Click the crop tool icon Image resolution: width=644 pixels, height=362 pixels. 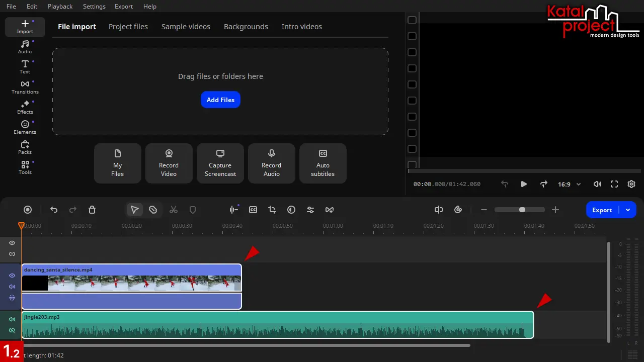pos(272,210)
